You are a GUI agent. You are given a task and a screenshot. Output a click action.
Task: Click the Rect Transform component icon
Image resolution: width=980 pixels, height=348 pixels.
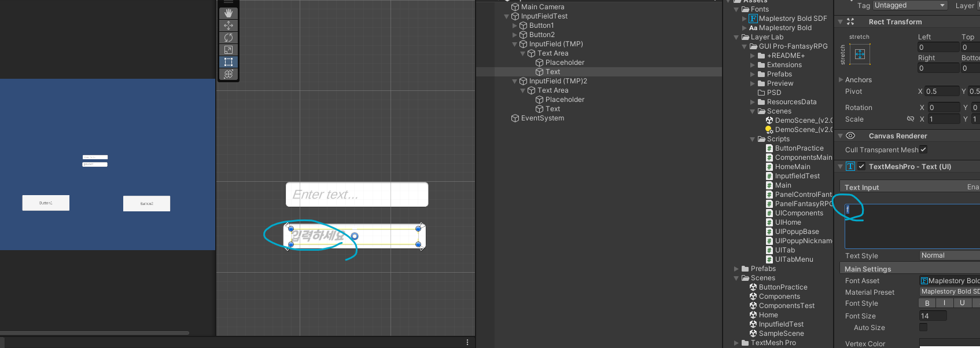point(850,21)
